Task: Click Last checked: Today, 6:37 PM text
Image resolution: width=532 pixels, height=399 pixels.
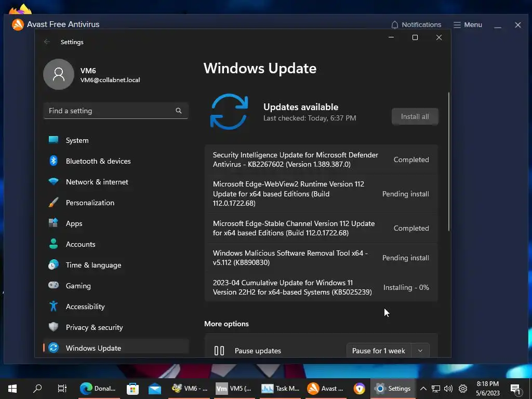Action: click(x=310, y=118)
